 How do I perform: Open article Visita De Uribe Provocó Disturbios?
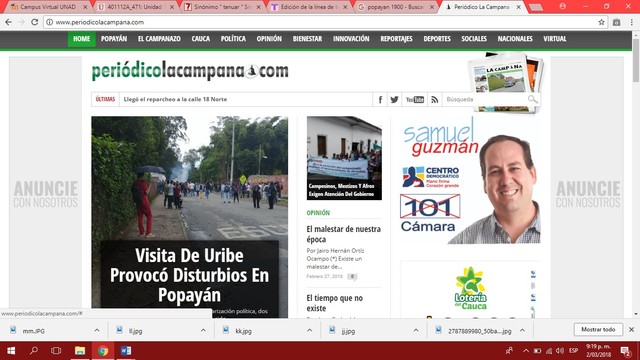click(189, 275)
